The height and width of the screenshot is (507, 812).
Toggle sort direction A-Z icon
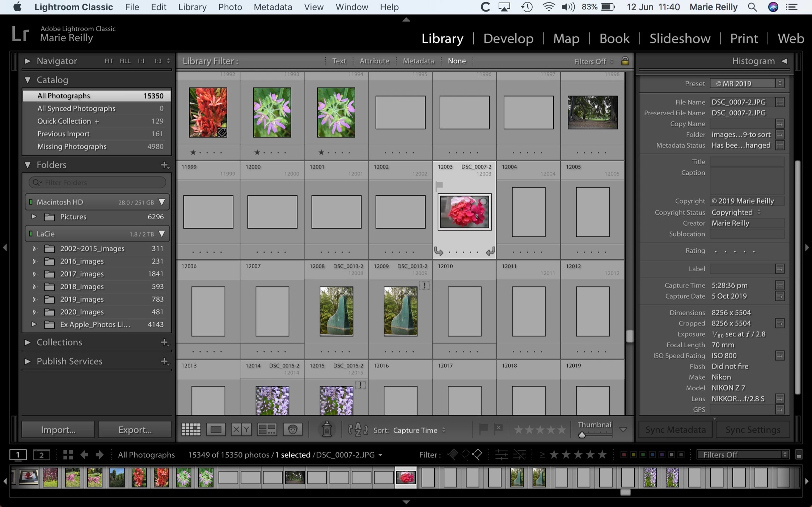pos(358,430)
